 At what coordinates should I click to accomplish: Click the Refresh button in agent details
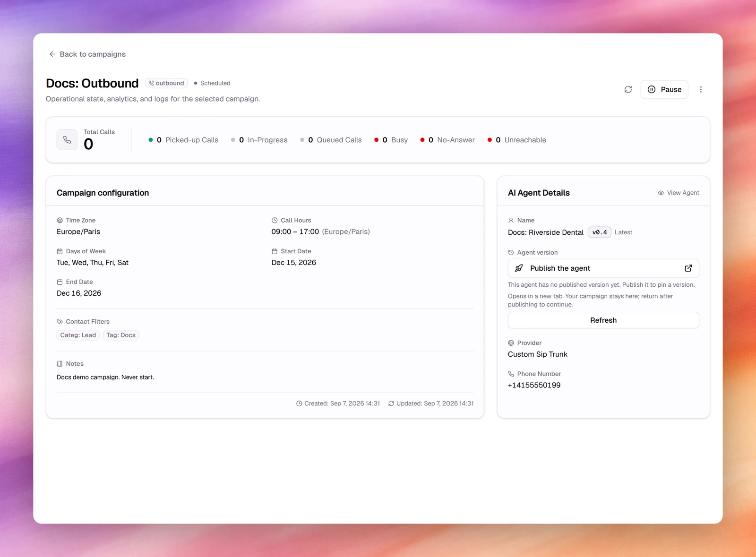(x=603, y=320)
